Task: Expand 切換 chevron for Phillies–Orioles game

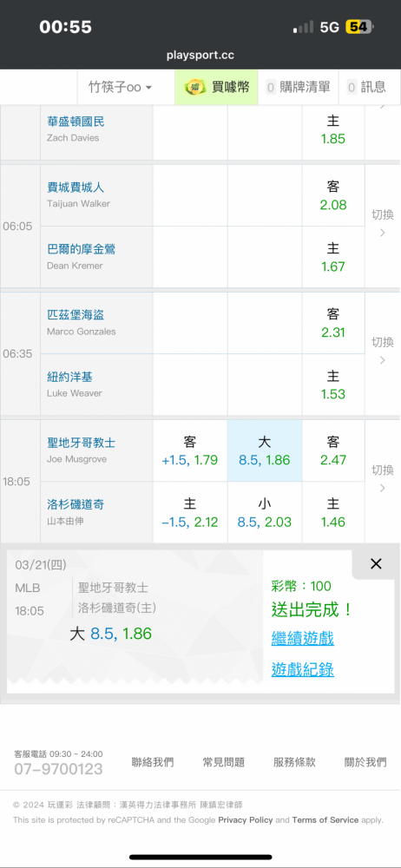Action: (x=382, y=226)
